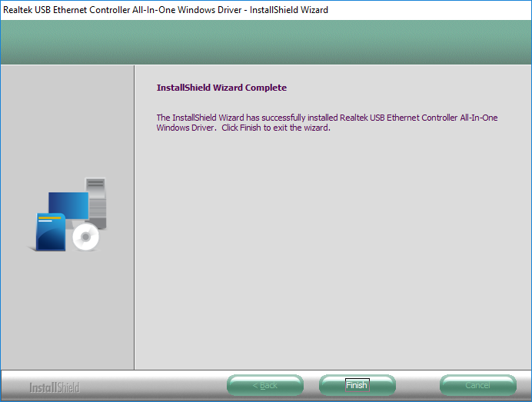Click the installer computer and disc graphic
Screen dimensions: 532x402
tap(68, 214)
